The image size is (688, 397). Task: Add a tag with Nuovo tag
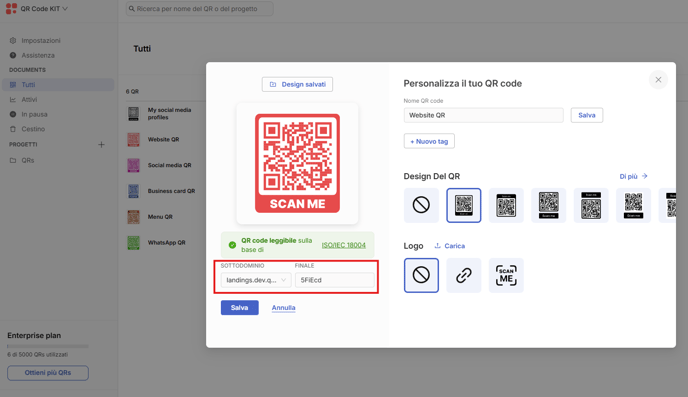429,141
